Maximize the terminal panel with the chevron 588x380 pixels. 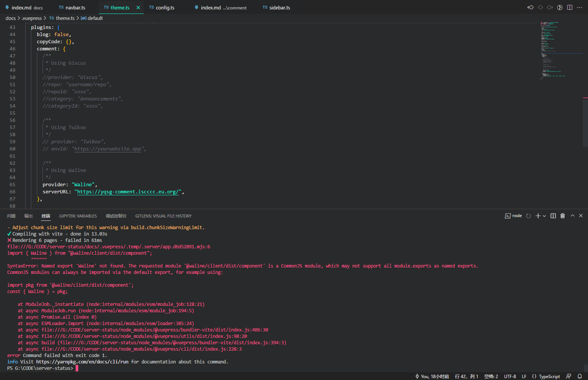click(572, 216)
